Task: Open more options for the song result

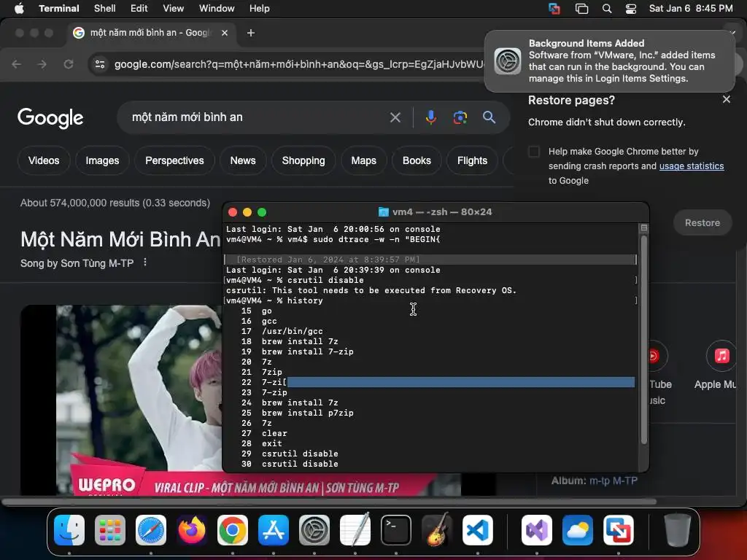Action: click(x=145, y=262)
